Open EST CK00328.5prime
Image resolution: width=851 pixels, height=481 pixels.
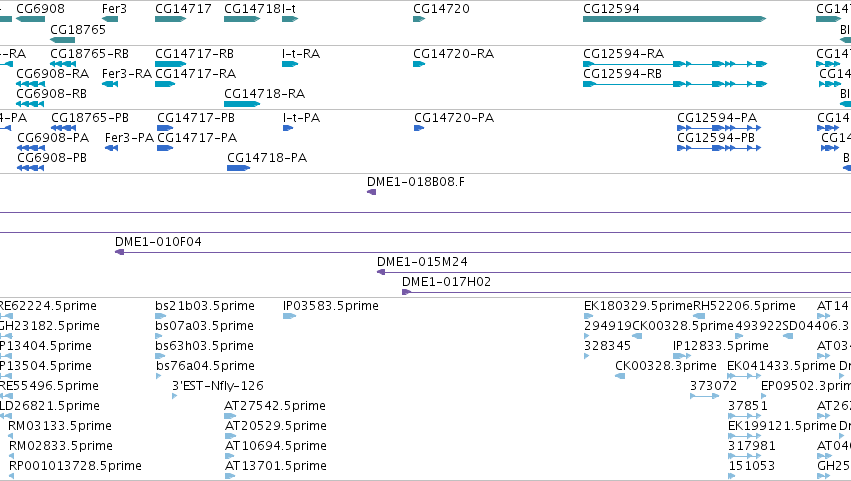(x=683, y=326)
